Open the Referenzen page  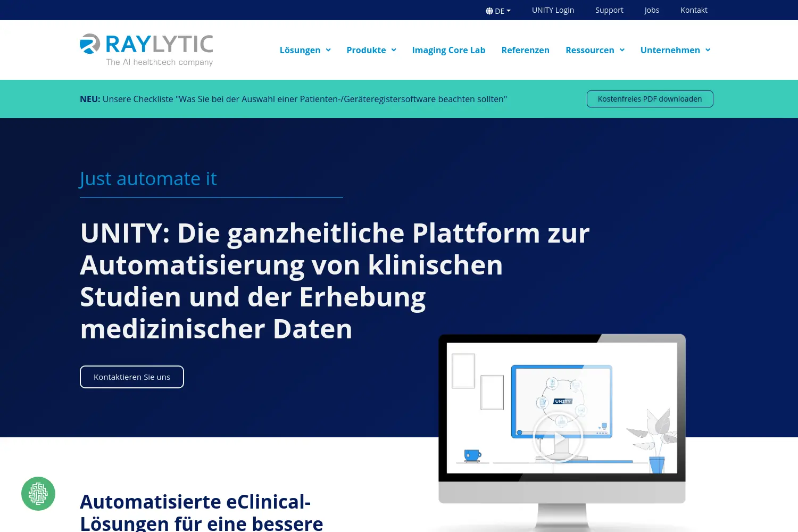[525, 50]
